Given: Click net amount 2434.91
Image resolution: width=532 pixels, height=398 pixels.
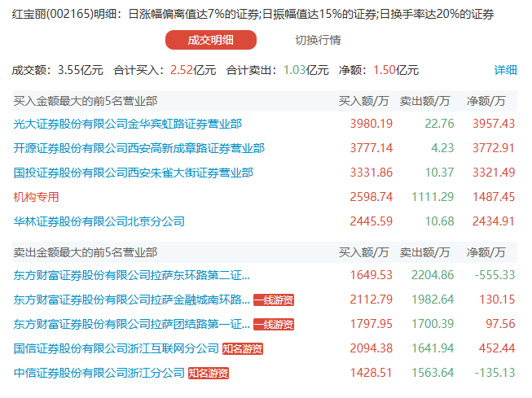Looking at the screenshot, I should point(494,221).
